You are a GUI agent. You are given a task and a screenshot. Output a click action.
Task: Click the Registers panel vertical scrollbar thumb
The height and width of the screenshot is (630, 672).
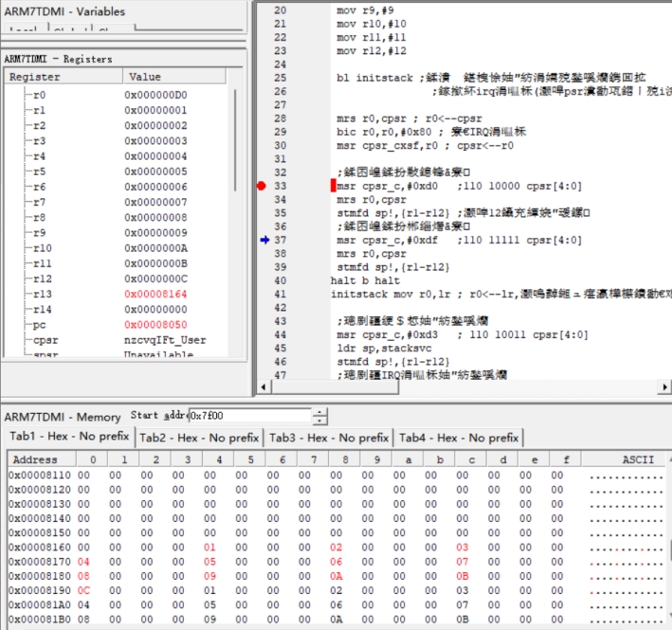pyautogui.click(x=235, y=140)
